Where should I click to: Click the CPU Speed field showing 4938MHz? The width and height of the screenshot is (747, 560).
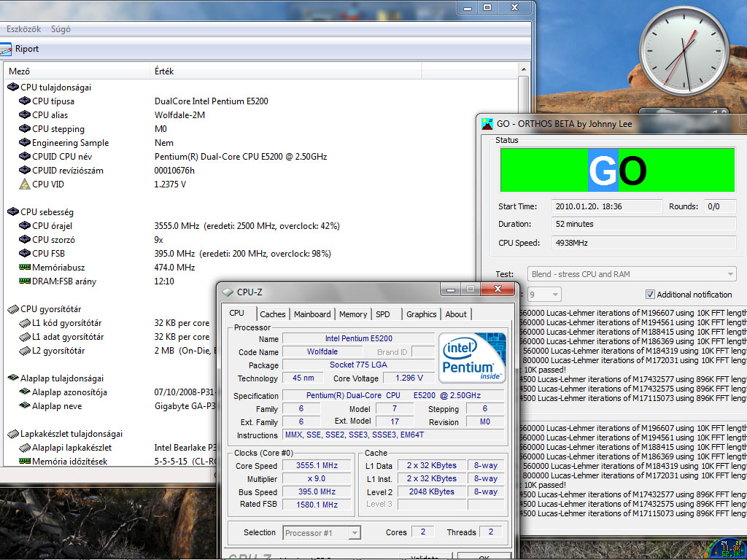[643, 243]
